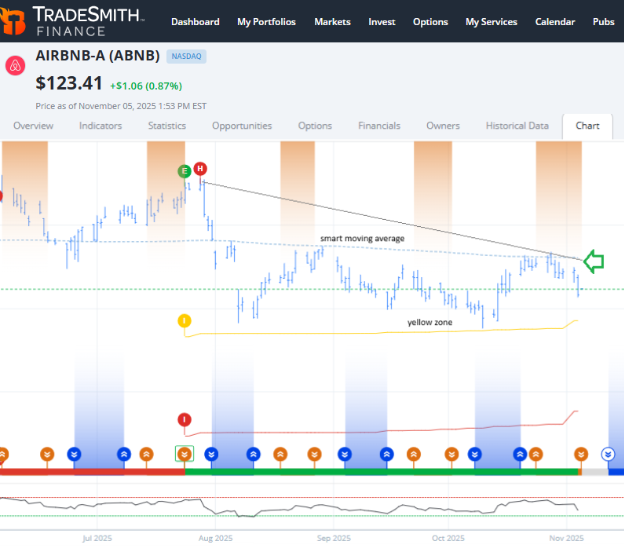Click the NASDAQ exchange badge
This screenshot has height=546, width=624.
186,56
